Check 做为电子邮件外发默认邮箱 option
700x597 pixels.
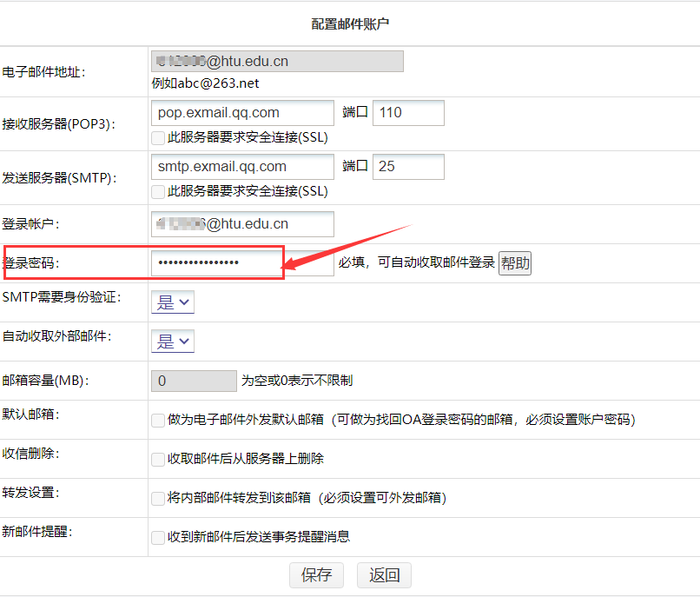pos(158,421)
